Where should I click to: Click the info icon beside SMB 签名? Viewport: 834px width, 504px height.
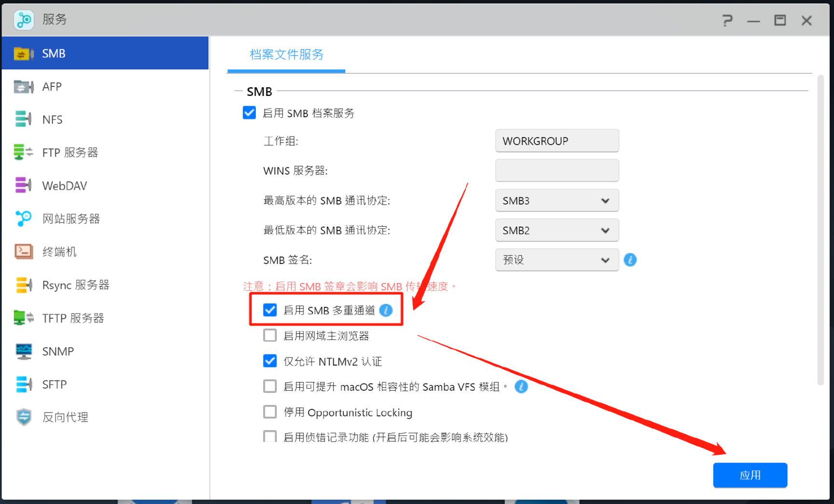(630, 259)
